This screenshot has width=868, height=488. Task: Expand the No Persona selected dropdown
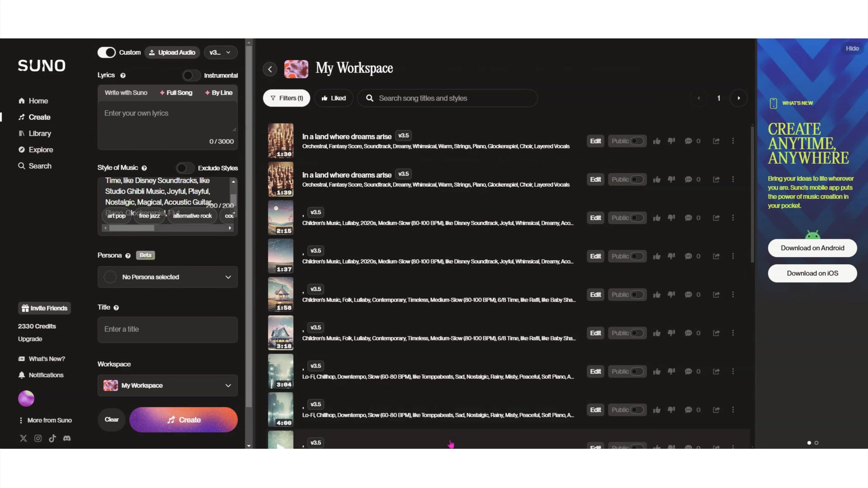pos(168,277)
